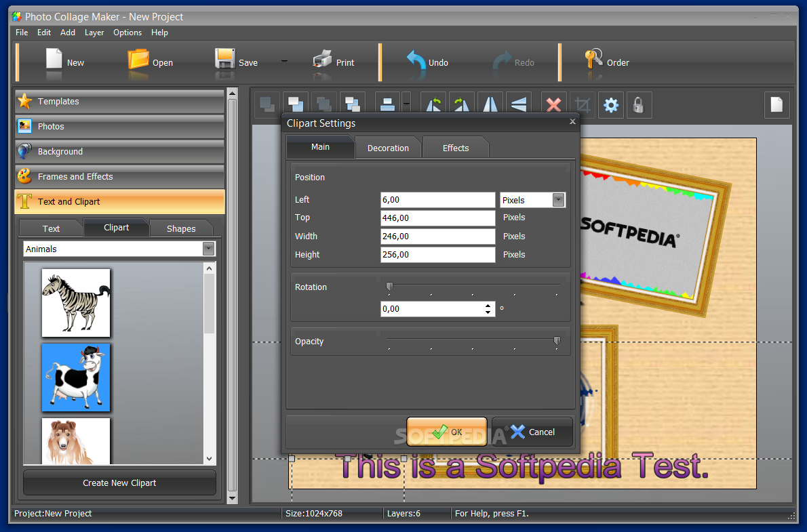The image size is (807, 532).
Task: Click the lock object padlock icon
Action: (x=639, y=105)
